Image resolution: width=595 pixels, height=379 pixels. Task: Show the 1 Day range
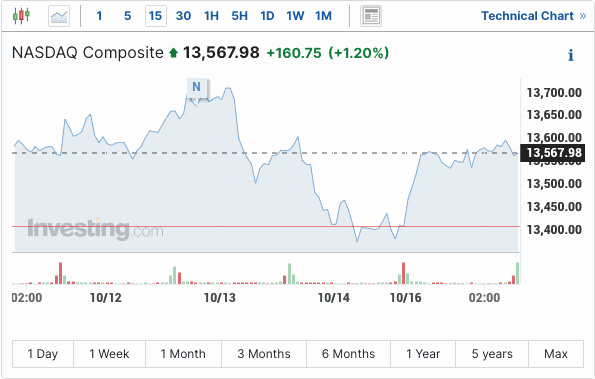pyautogui.click(x=43, y=354)
